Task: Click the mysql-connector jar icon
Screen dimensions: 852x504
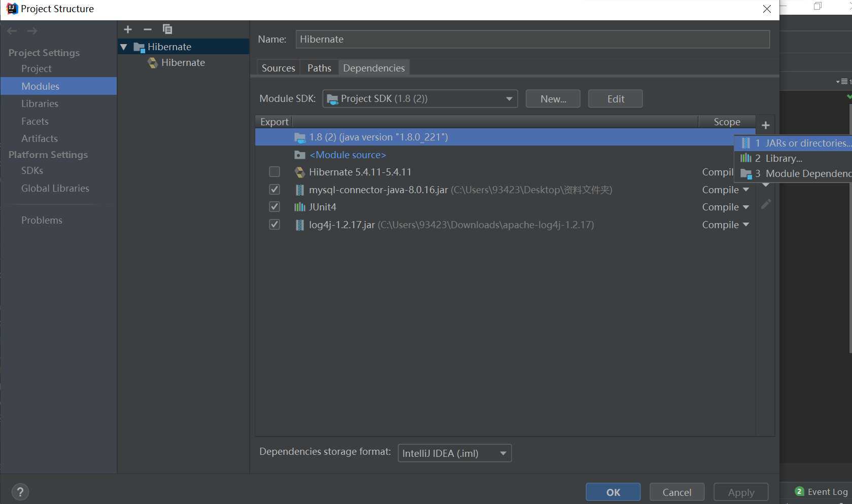Action: coord(300,190)
